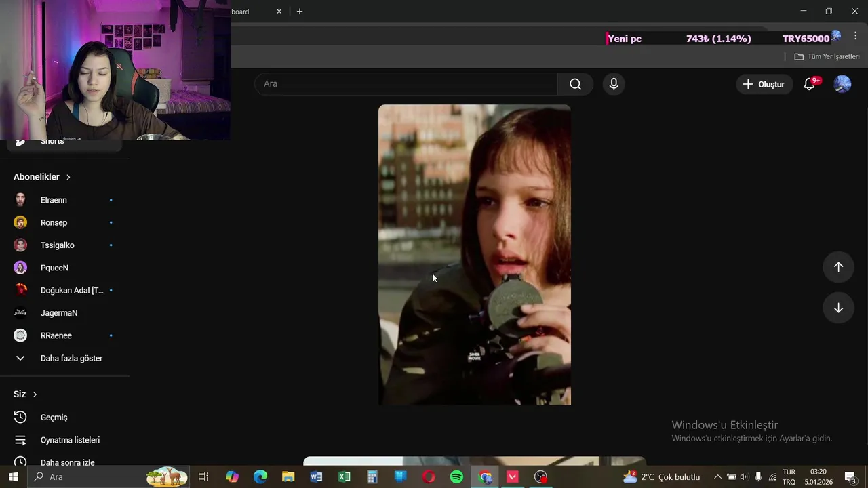The image size is (868, 488).
Task: Open the clock showing 03:20
Action: 818,477
